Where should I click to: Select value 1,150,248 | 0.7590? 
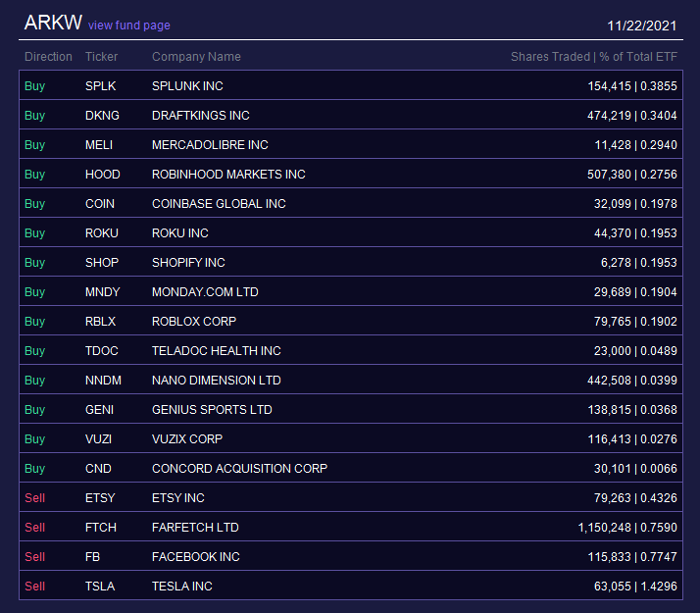coord(627,528)
